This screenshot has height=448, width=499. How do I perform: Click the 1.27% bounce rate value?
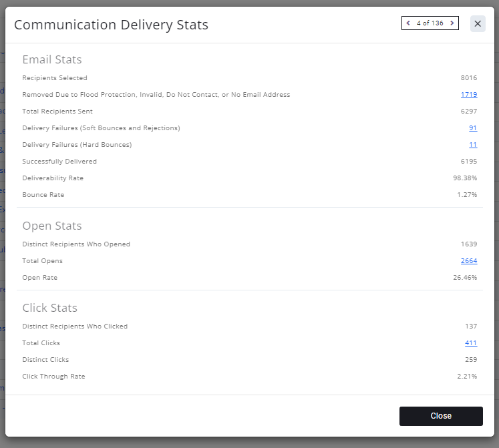click(x=467, y=195)
